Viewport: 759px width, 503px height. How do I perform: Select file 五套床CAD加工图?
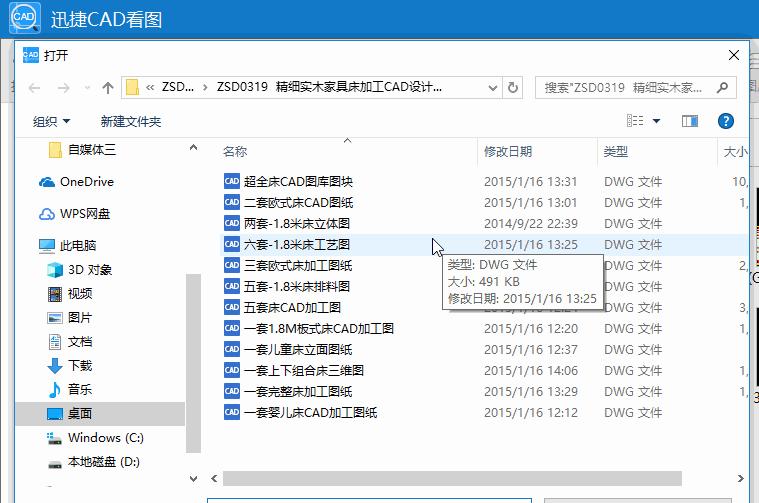click(x=292, y=307)
